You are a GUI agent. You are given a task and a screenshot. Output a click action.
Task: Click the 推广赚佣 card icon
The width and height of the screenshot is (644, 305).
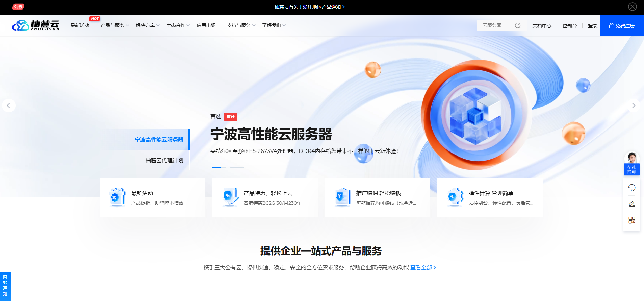tap(342, 197)
